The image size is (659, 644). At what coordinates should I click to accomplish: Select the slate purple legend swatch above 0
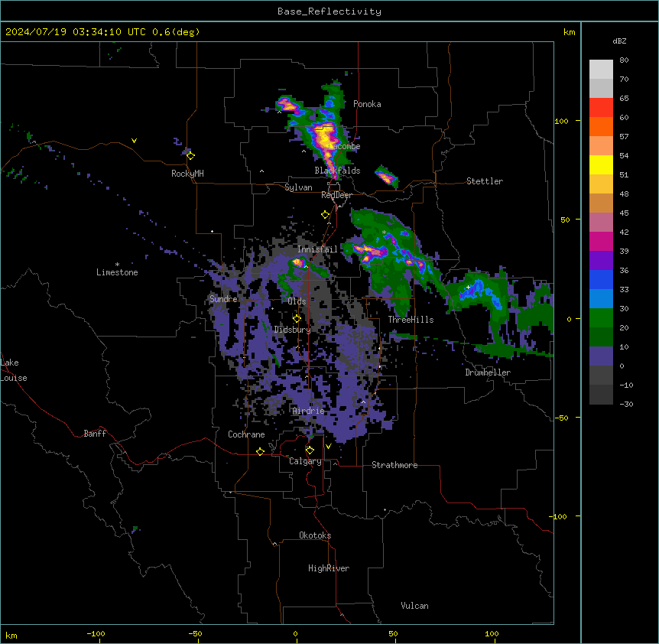pos(601,356)
